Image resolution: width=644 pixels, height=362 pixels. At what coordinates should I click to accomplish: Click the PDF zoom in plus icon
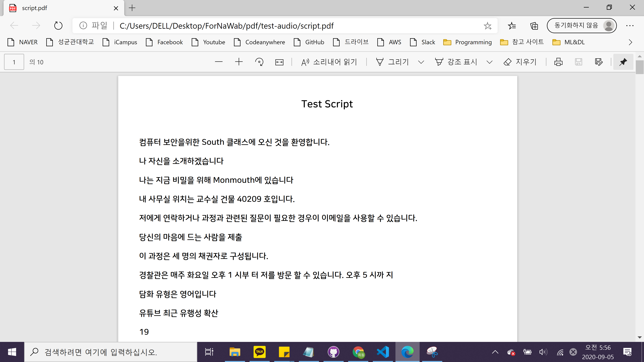pyautogui.click(x=239, y=62)
